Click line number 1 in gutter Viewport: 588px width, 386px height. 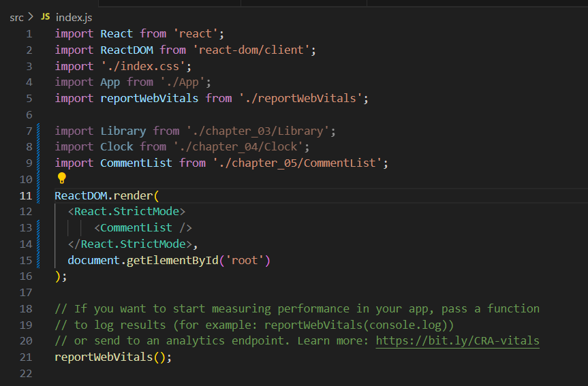pyautogui.click(x=29, y=34)
